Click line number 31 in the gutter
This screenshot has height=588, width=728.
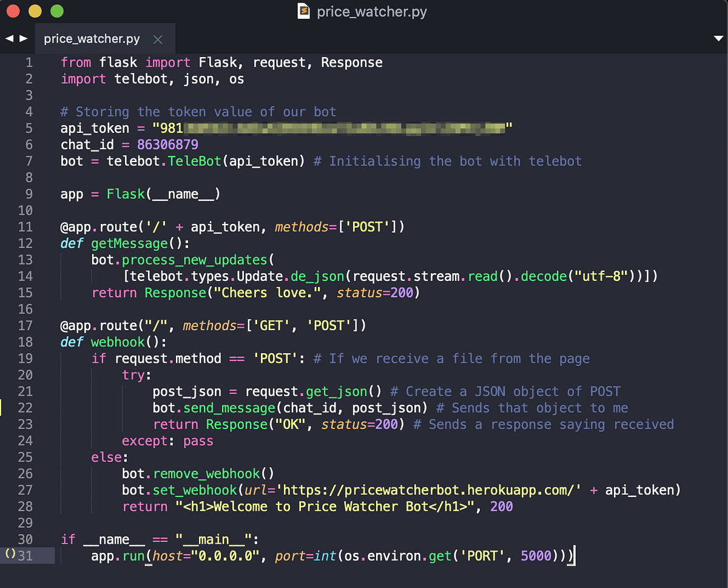click(x=25, y=555)
